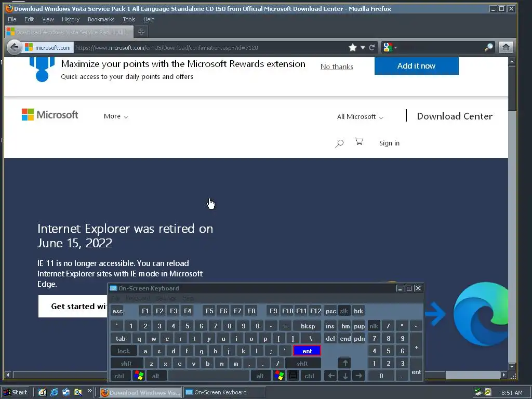Toggle the right shft key
The width and height of the screenshot is (532, 399).
click(302, 363)
